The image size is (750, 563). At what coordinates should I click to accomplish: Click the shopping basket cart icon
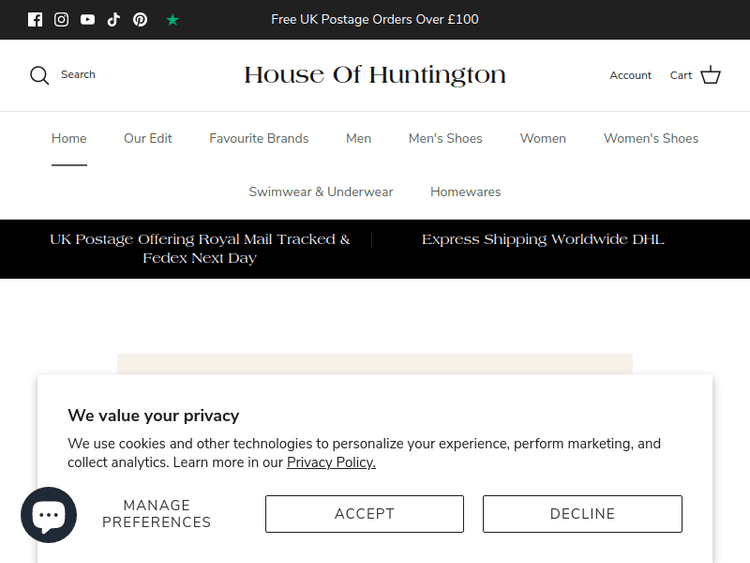tap(710, 75)
